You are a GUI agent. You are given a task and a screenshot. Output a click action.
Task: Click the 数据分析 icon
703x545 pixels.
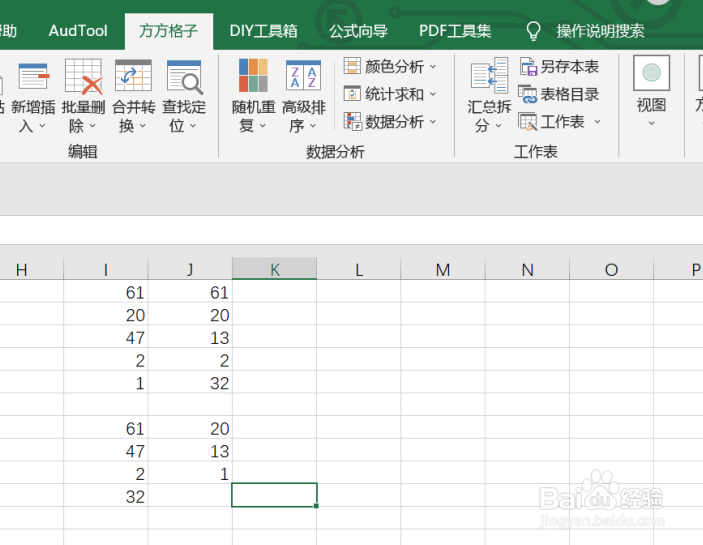click(x=352, y=121)
